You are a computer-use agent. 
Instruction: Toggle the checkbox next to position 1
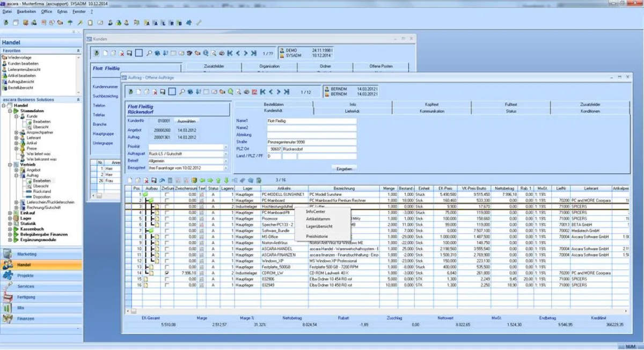(167, 194)
